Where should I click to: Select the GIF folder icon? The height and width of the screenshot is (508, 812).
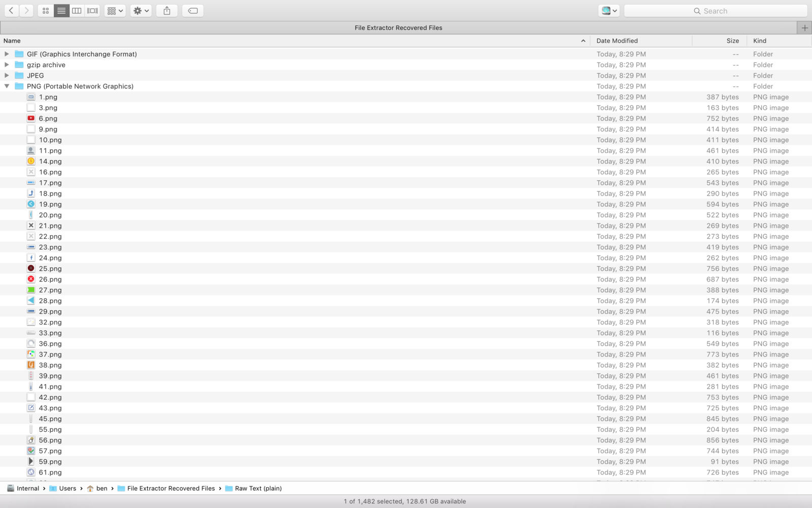19,54
